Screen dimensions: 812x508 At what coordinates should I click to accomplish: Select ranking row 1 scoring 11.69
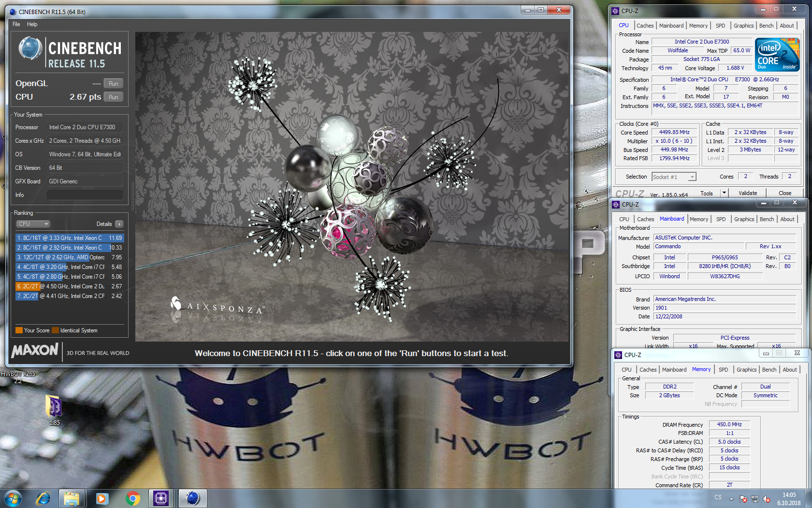(x=70, y=238)
